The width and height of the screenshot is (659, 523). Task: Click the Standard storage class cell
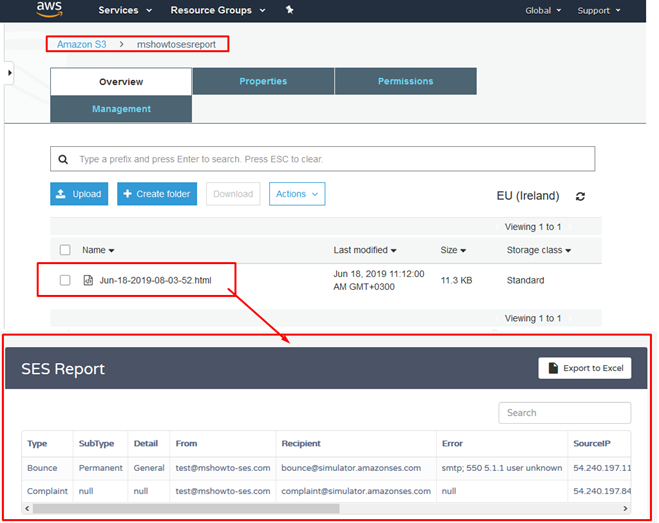(x=525, y=280)
